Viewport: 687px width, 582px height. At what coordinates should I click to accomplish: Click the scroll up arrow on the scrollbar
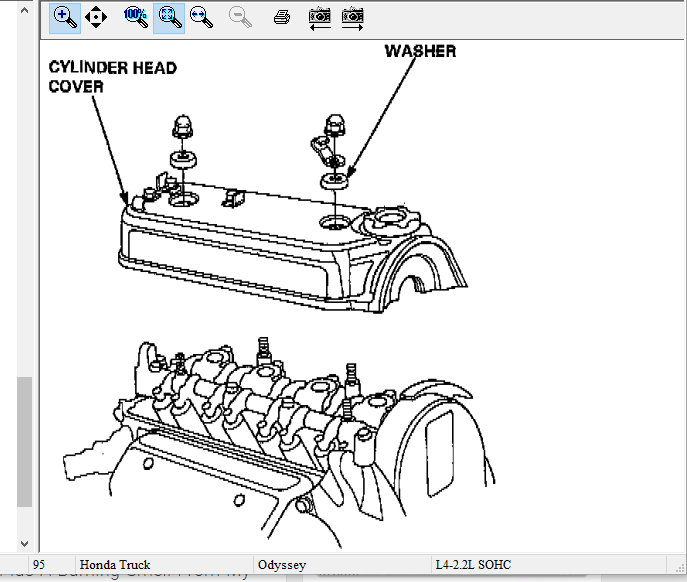tap(25, 10)
